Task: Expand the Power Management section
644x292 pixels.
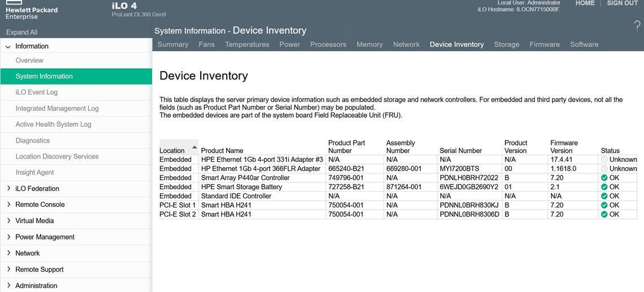Action: pyautogui.click(x=8, y=237)
